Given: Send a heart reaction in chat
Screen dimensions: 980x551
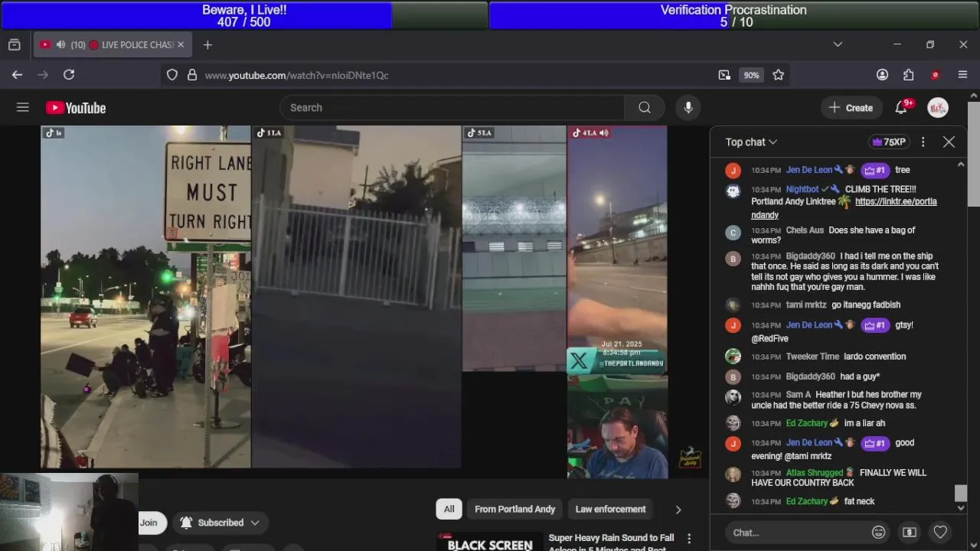Looking at the screenshot, I should point(940,533).
